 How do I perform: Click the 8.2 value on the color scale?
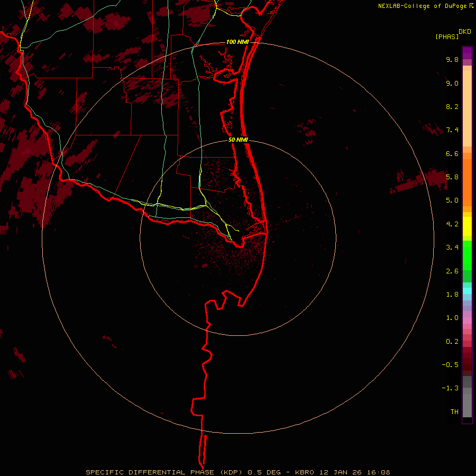452,106
